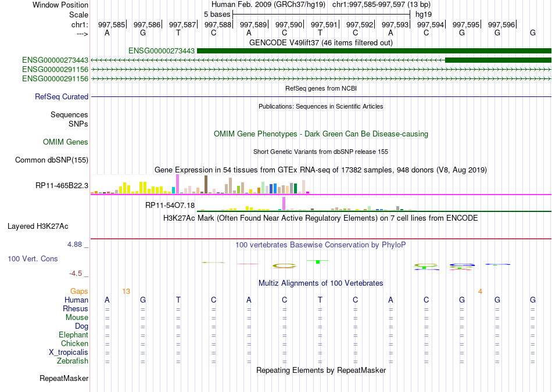Image resolution: width=552 pixels, height=392 pixels.
Task: Click the Zebrafish species row label
Action: pos(73,361)
